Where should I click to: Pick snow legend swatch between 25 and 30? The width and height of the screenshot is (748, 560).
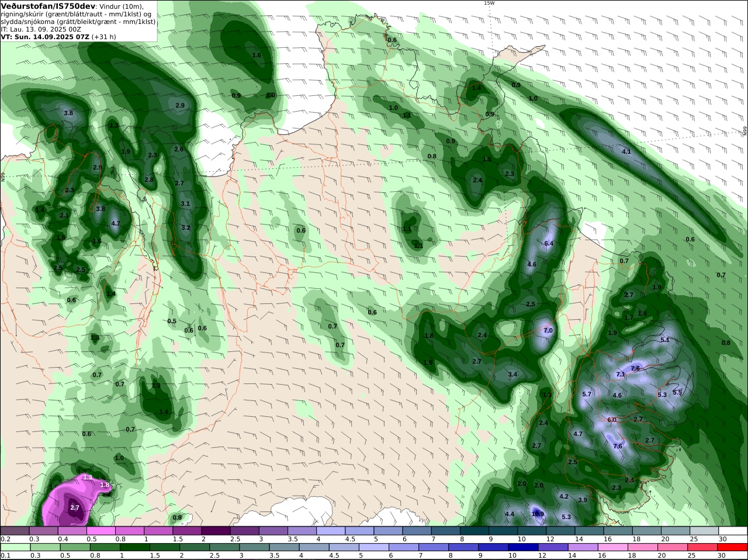(705, 530)
